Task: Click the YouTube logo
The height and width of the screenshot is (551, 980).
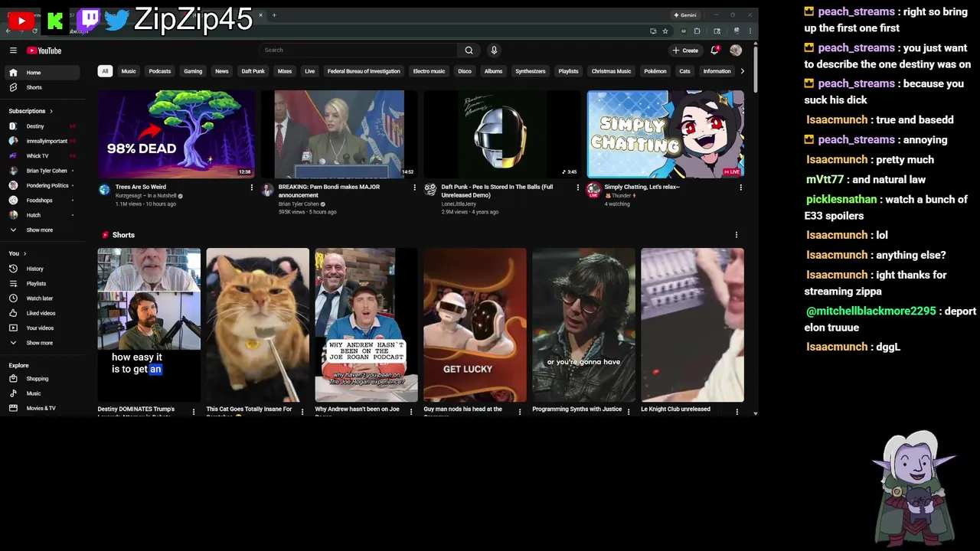Action: [44, 51]
